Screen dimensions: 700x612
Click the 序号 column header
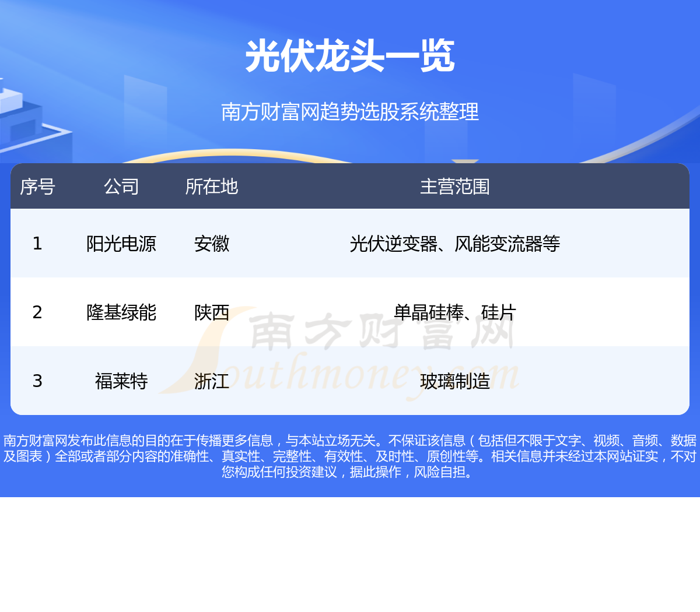pos(37,187)
